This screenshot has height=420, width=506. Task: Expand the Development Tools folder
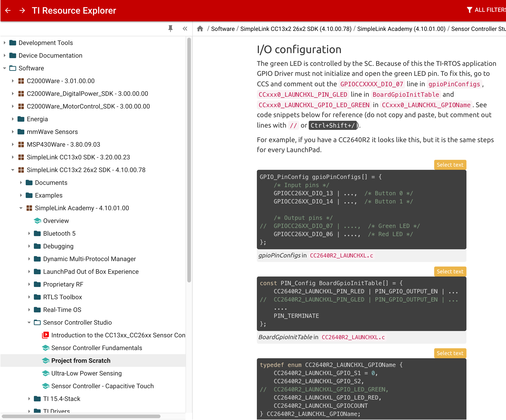coord(4,43)
